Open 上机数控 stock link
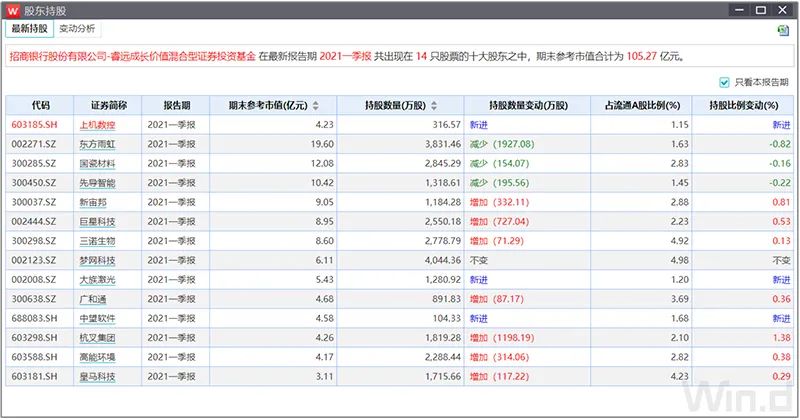This screenshot has width=800, height=420. (97, 125)
